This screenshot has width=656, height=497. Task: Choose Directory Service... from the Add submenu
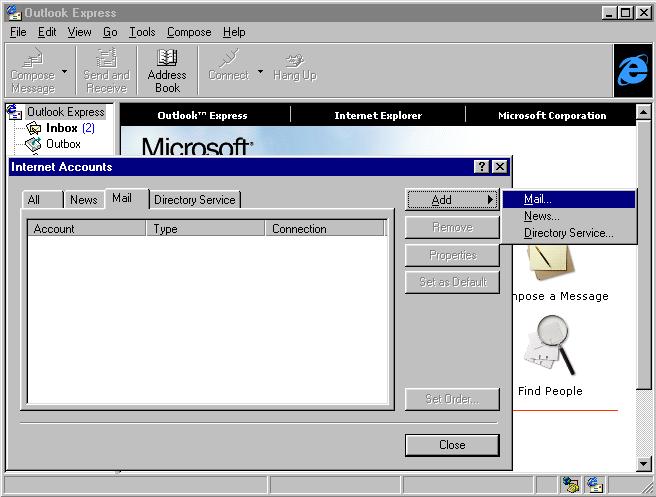(569, 233)
